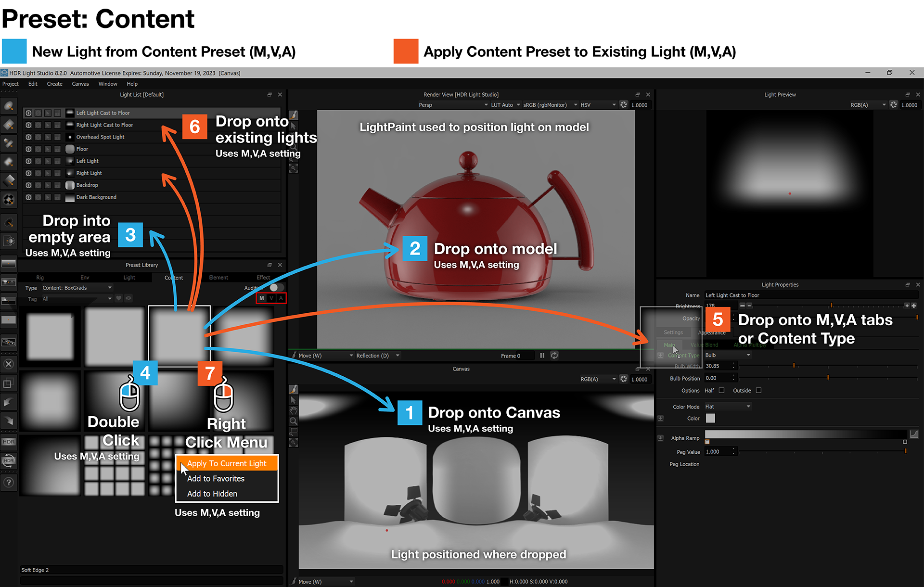The width and height of the screenshot is (924, 587).
Task: Click Apply To Current Light menu item
Action: click(227, 463)
